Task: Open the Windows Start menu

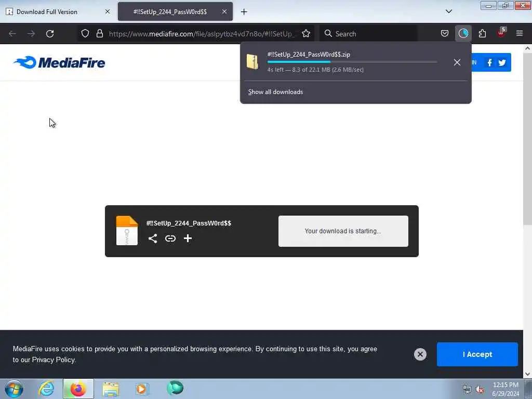Action: (14, 389)
